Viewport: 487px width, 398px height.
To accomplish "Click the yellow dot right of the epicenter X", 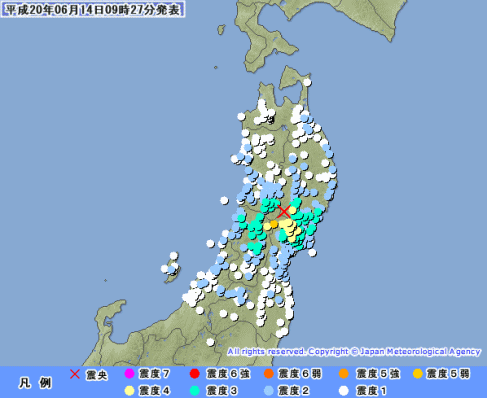I will 292,210.
